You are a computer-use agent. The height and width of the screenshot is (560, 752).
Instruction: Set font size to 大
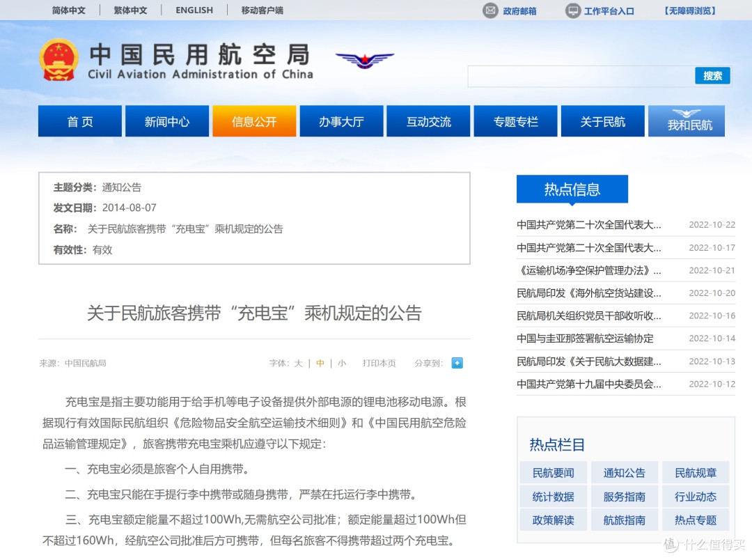coord(298,364)
